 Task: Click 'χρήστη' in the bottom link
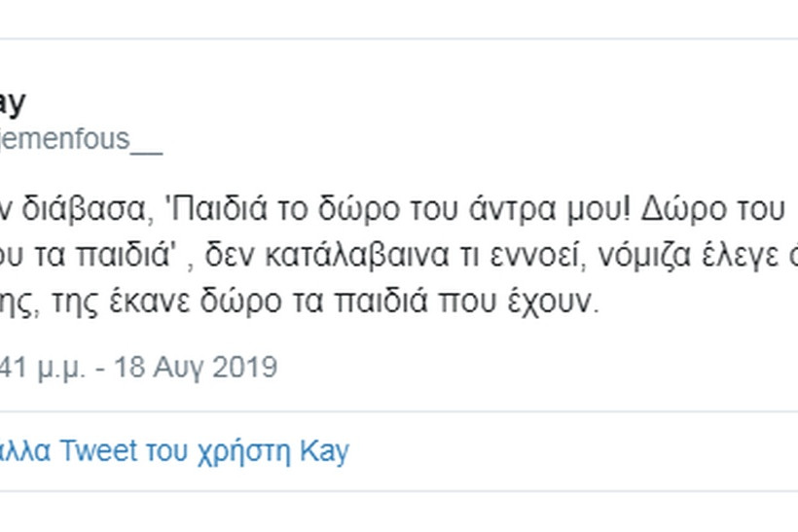point(245,452)
